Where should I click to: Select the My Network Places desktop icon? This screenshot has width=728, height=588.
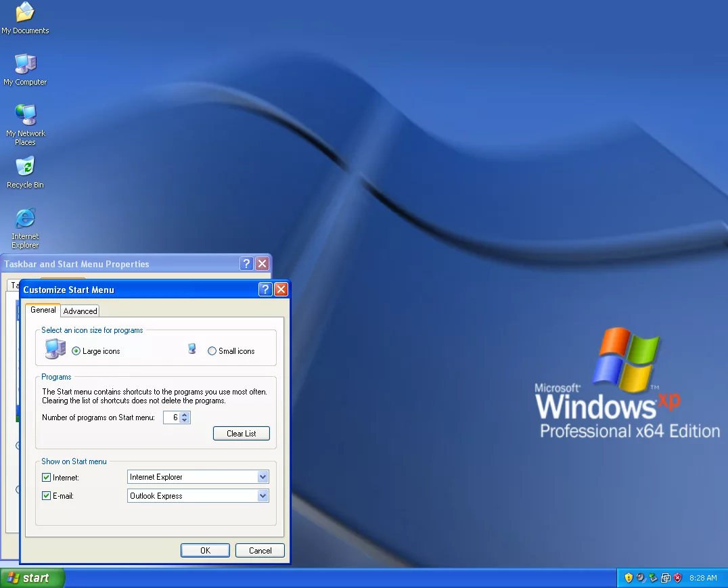25,125
